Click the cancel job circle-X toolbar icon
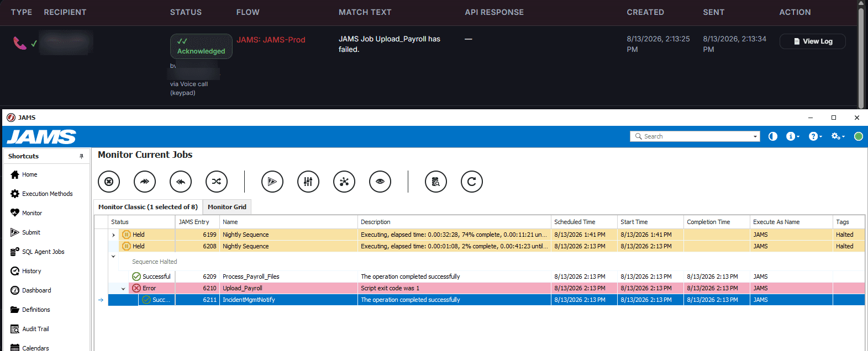The image size is (868, 351). 109,182
